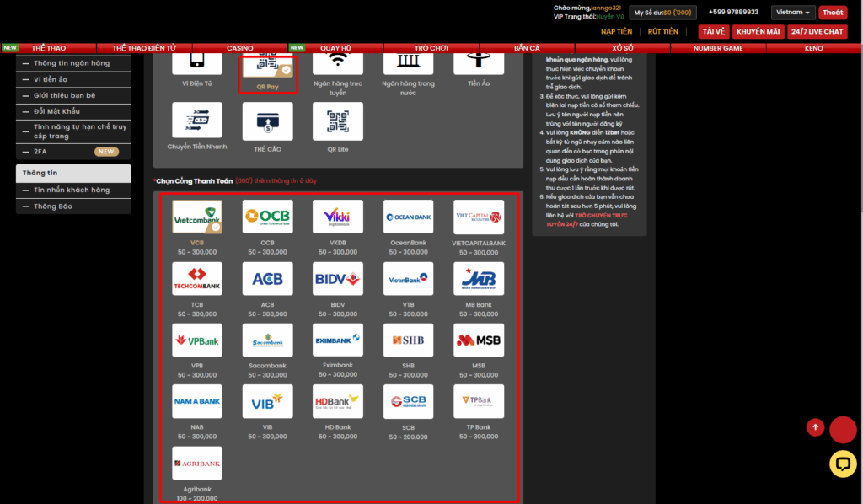Open the 2FA sidebar item
This screenshot has width=863, height=504.
[73, 152]
